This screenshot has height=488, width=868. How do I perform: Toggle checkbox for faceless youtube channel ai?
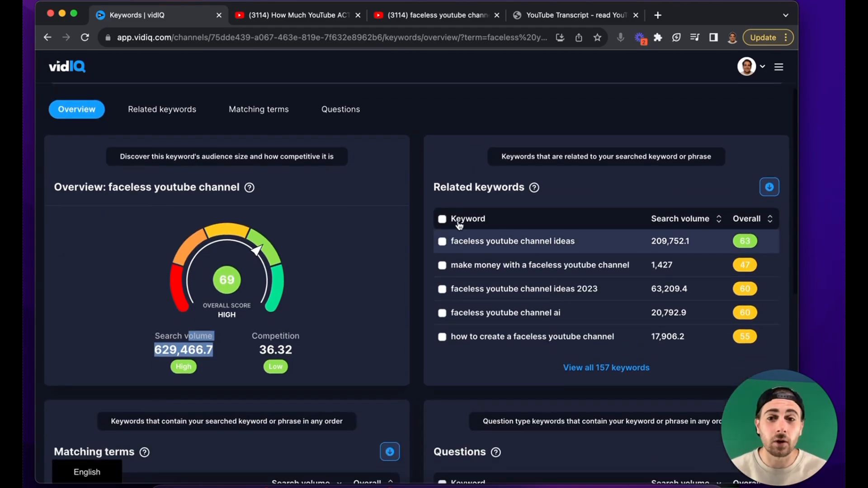[442, 312]
